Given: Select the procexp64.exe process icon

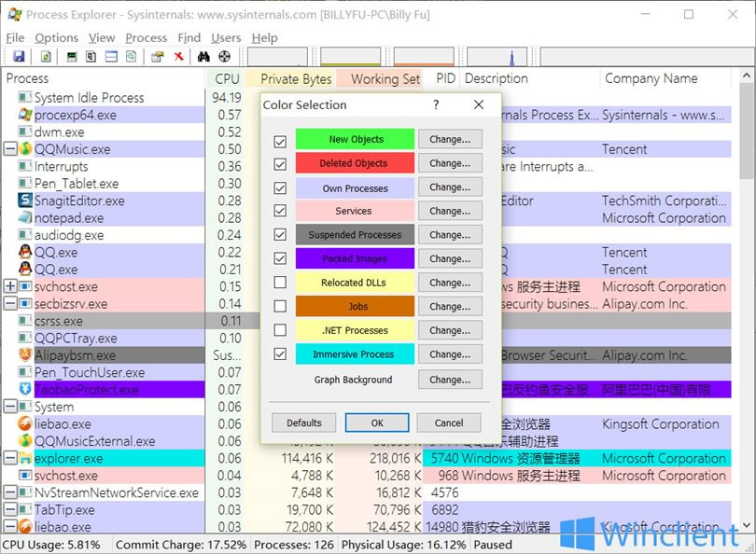Looking at the screenshot, I should tap(25, 115).
